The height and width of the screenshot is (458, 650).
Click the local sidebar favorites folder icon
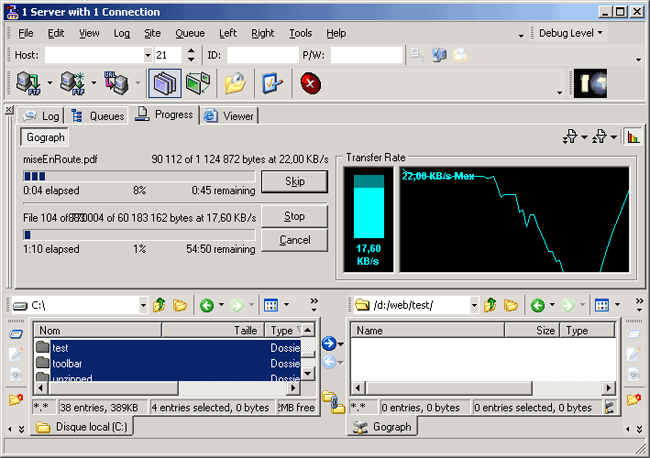pos(16,400)
